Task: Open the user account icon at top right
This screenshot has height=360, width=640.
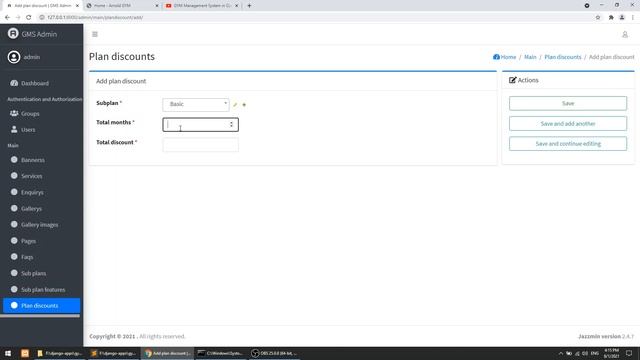Action: click(x=624, y=35)
